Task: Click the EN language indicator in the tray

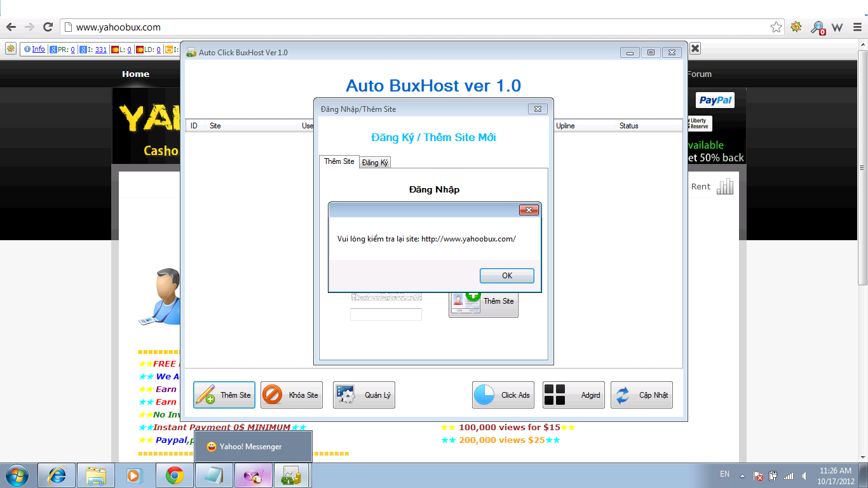Action: coord(724,474)
